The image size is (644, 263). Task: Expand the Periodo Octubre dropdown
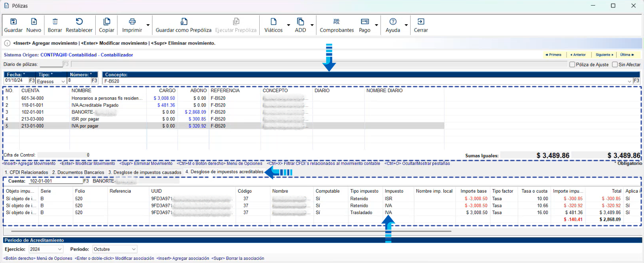pos(134,249)
